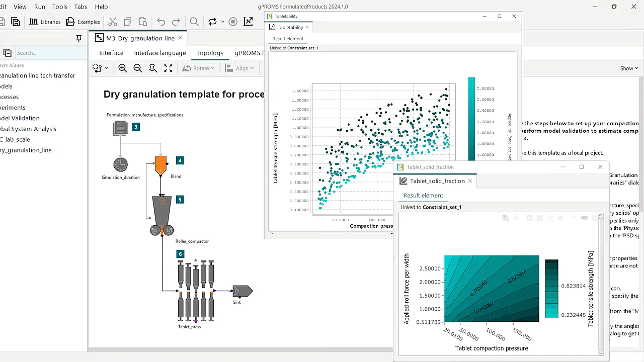Select the Tabletability tab
This screenshot has width=644, height=362.
(290, 27)
